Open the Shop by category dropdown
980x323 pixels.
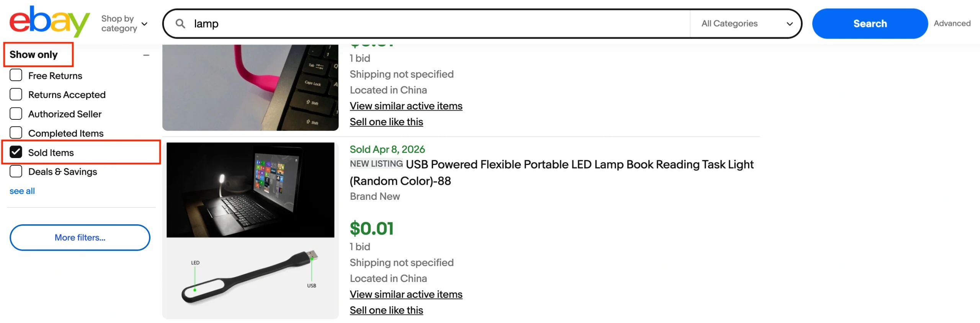tap(124, 24)
